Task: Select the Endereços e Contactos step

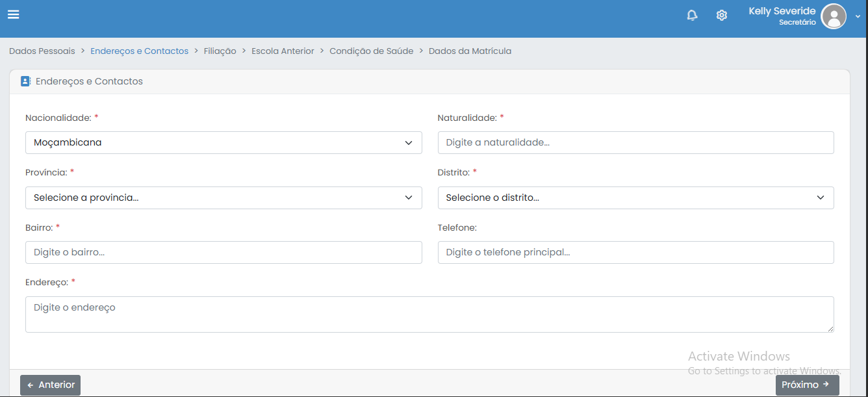Action: point(139,51)
